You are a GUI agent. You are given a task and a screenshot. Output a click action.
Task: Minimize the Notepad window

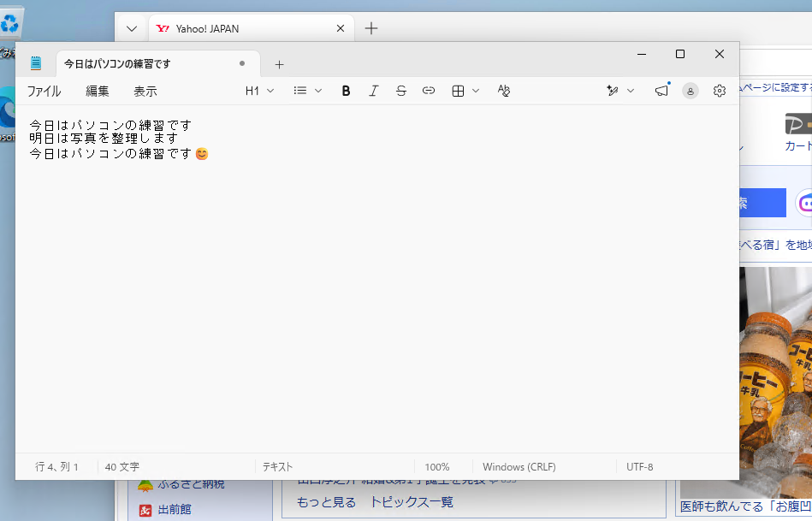point(642,54)
